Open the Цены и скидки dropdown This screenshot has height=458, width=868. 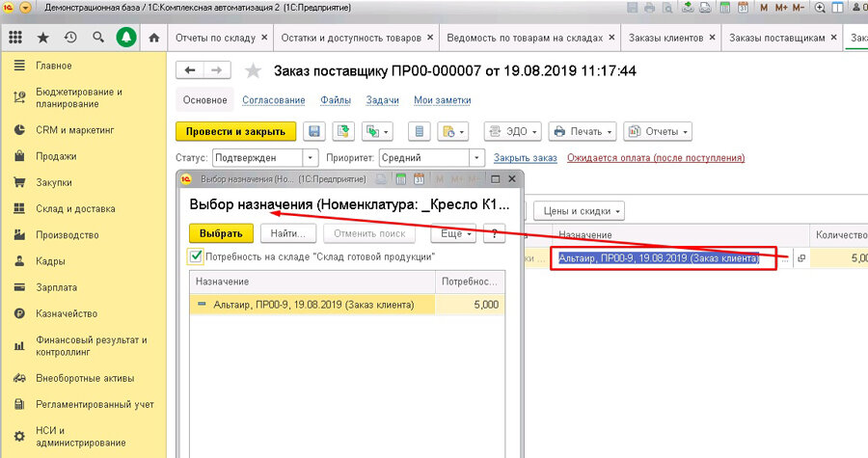[x=579, y=211]
